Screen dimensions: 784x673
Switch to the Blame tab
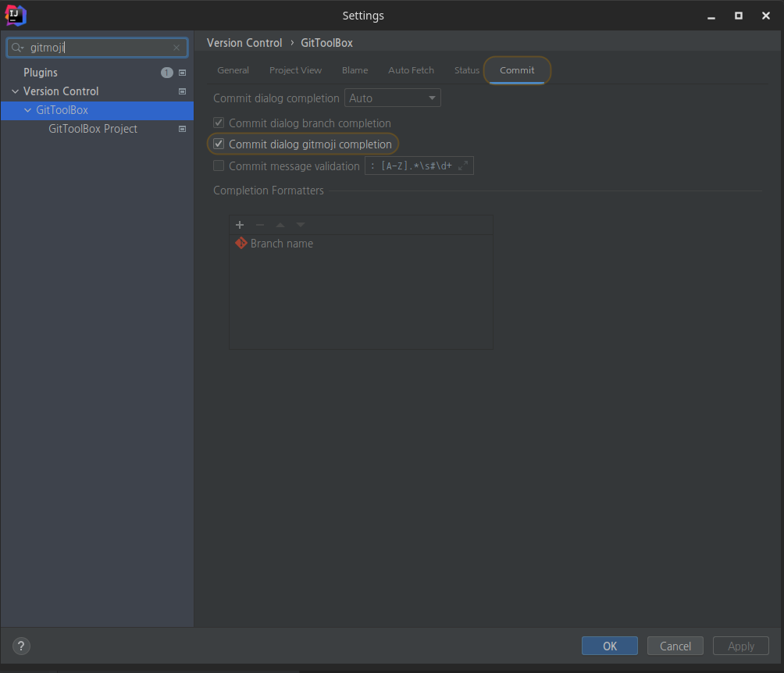click(355, 70)
